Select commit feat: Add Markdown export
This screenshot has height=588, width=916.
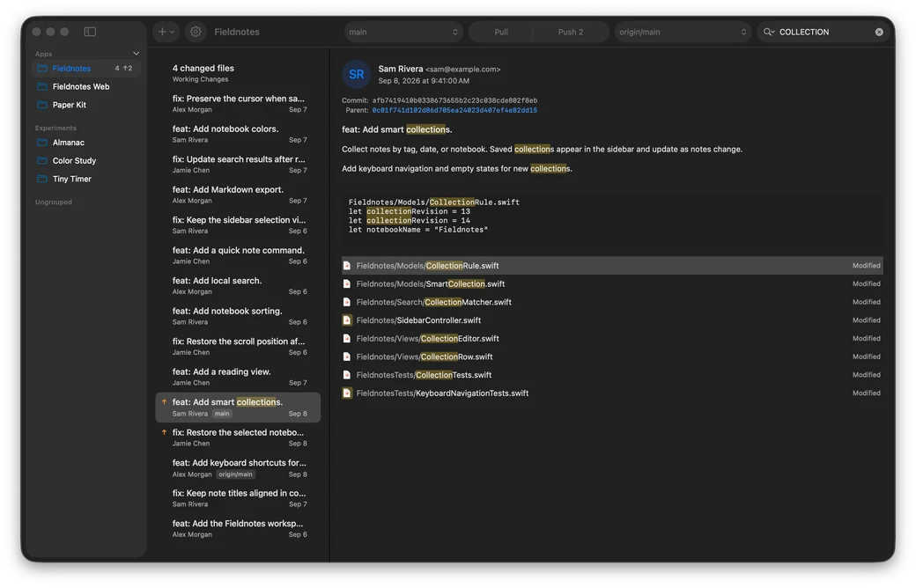[x=239, y=195]
